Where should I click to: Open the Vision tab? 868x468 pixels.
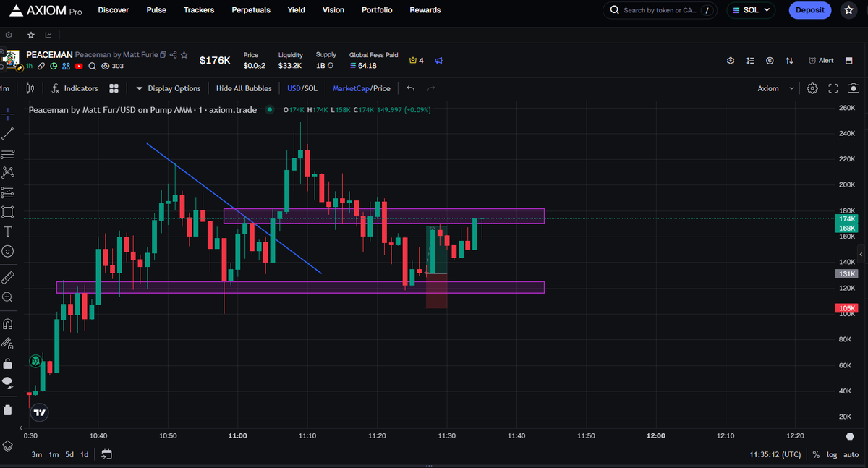coord(333,10)
